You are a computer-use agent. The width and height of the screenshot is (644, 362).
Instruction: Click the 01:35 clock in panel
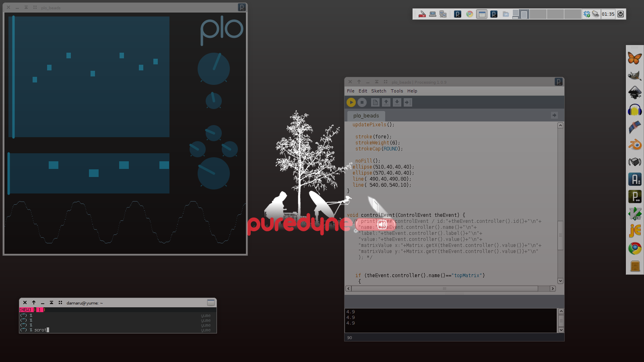point(608,14)
